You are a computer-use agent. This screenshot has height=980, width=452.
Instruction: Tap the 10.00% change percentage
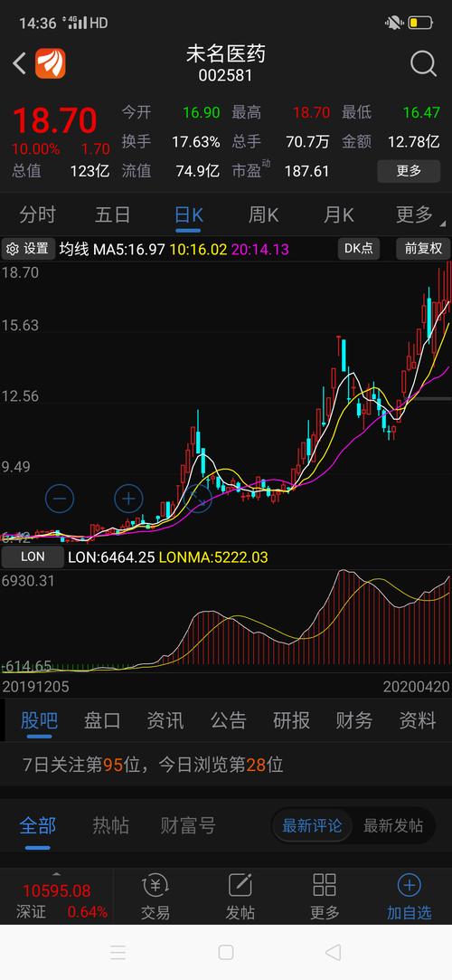point(35,149)
